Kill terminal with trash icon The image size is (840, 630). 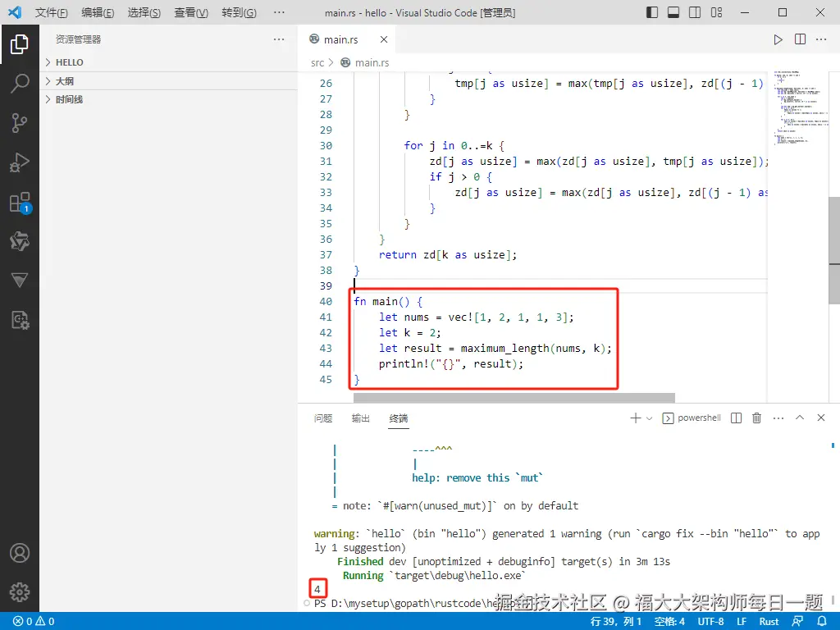point(756,418)
